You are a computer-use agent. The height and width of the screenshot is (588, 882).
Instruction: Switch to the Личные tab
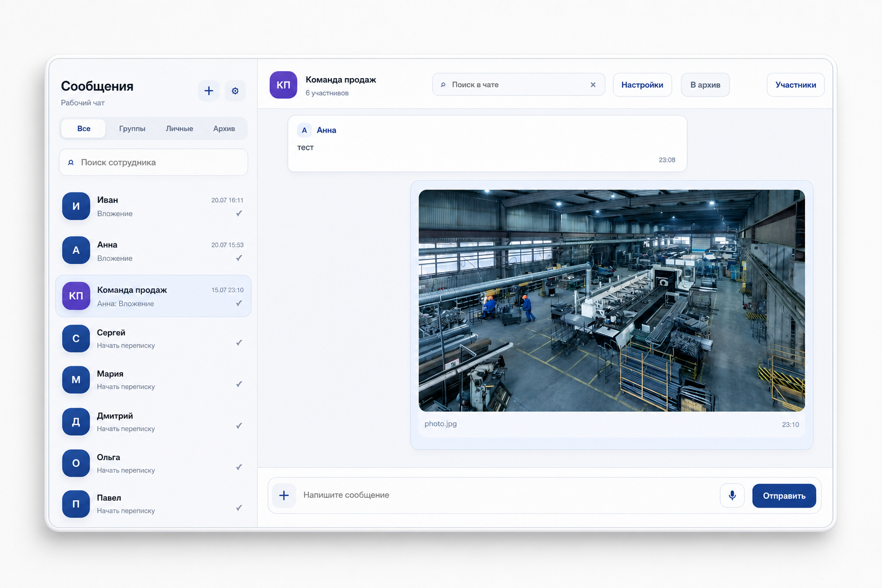179,129
